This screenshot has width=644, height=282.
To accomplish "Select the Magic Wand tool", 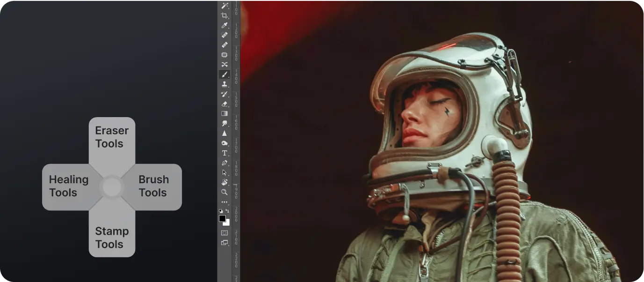I will point(224,6).
